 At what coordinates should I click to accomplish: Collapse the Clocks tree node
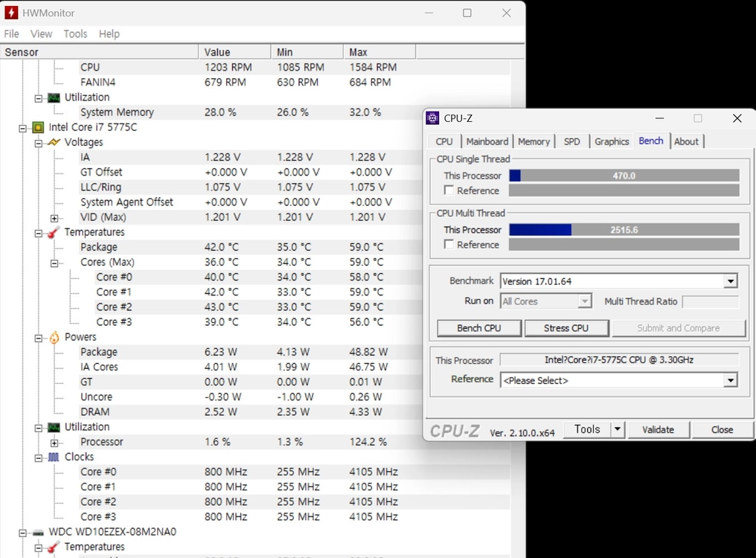tap(38, 458)
